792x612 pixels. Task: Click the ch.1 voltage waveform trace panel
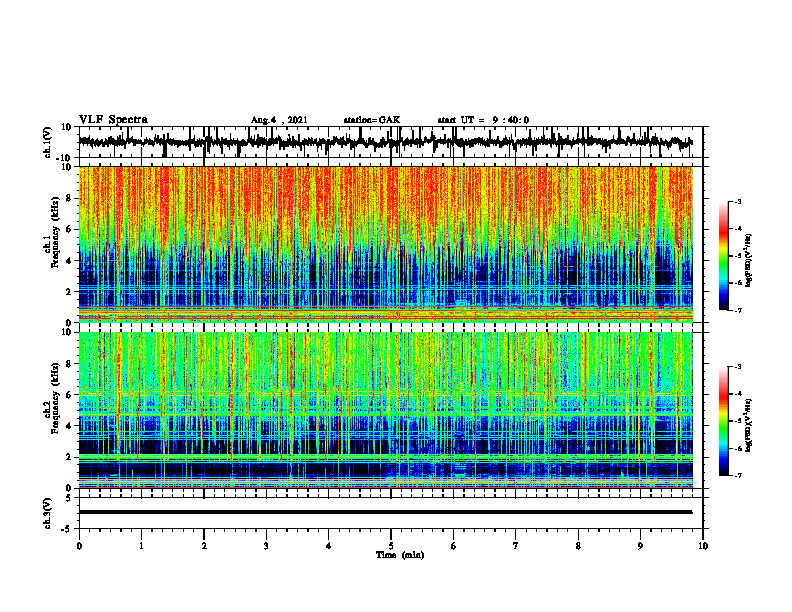tap(390, 142)
